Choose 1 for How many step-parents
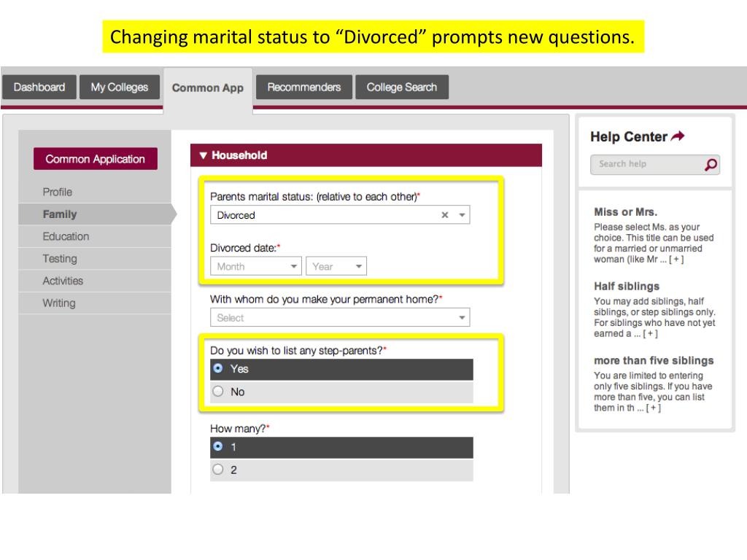Image resolution: width=747 pixels, height=560 pixels. 341,447
